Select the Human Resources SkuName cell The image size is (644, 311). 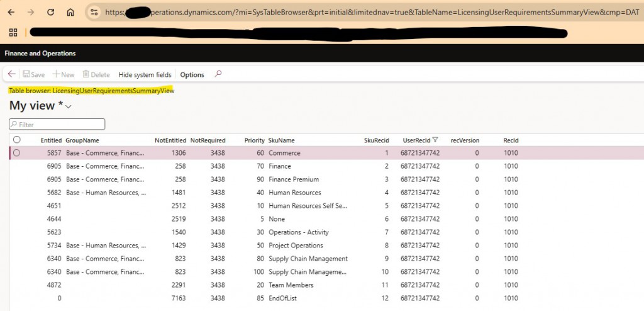tap(295, 193)
